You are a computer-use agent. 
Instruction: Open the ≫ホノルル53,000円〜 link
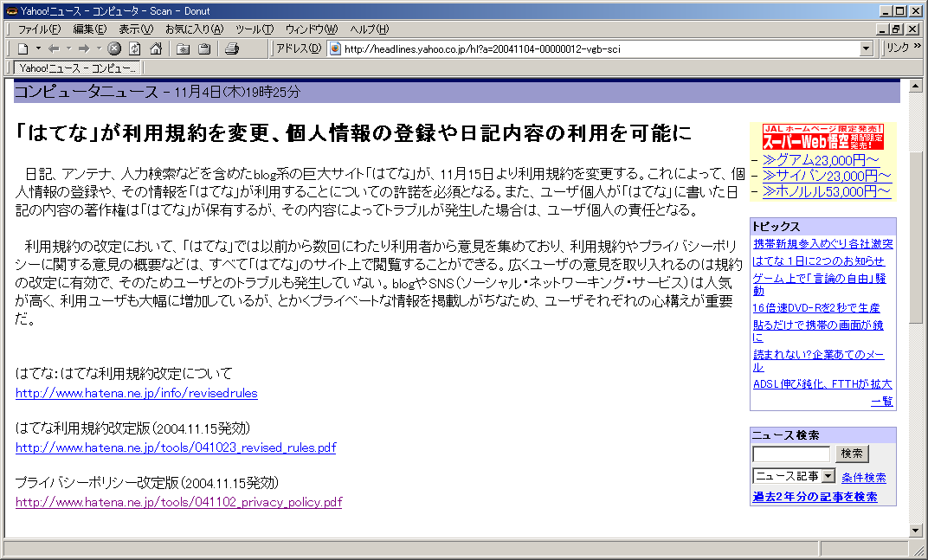point(826,191)
